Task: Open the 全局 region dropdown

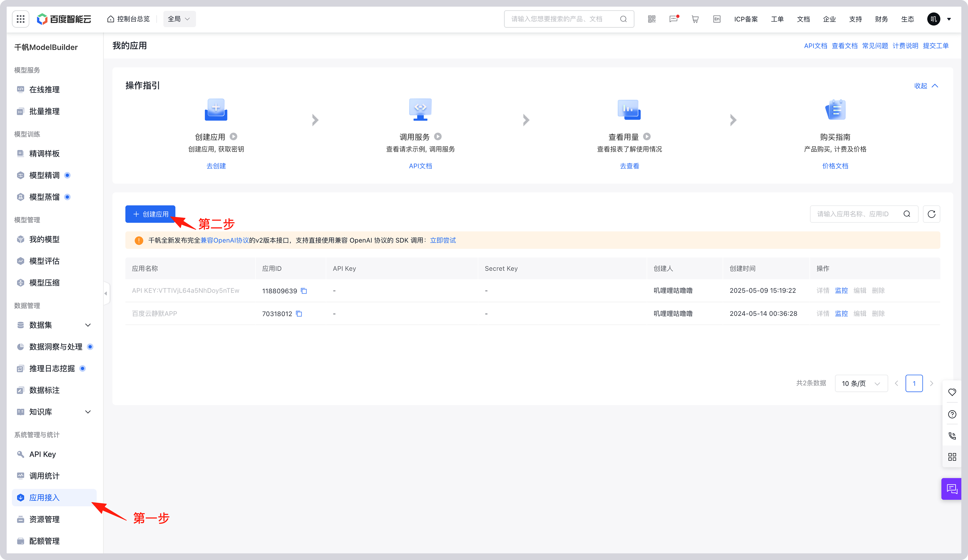Action: tap(179, 19)
